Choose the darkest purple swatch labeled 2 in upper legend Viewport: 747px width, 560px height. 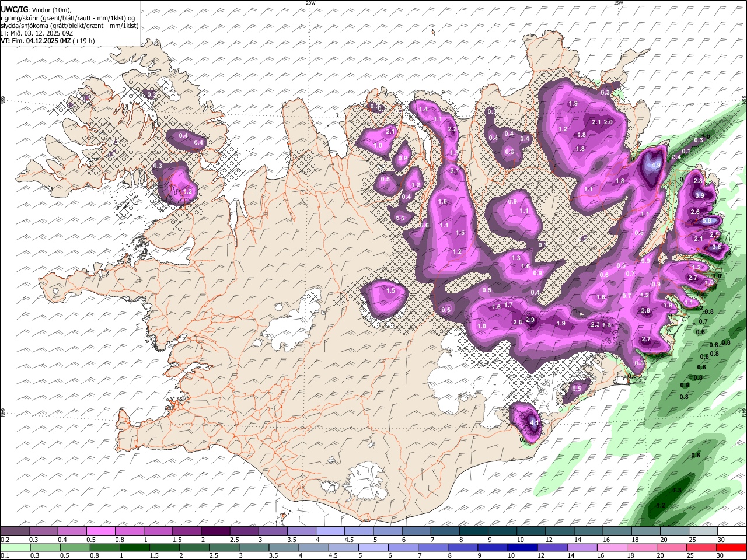point(215,531)
